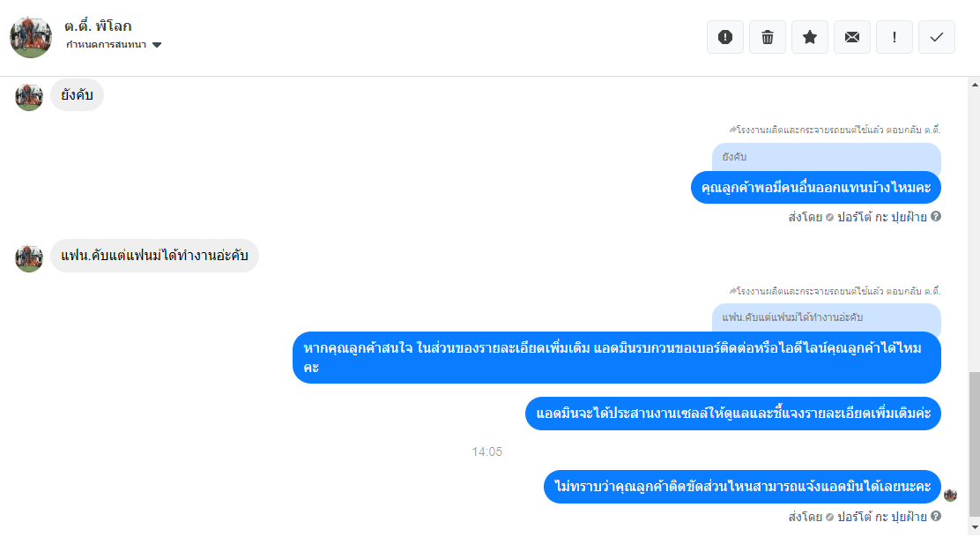Screen dimensions: 980x537
Task: Click the scroll up arrow
Action: tap(975, 84)
